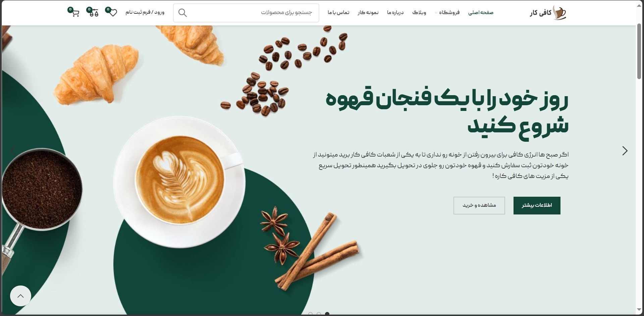Click the back-to-top arrow button
The height and width of the screenshot is (316, 644).
(x=20, y=296)
